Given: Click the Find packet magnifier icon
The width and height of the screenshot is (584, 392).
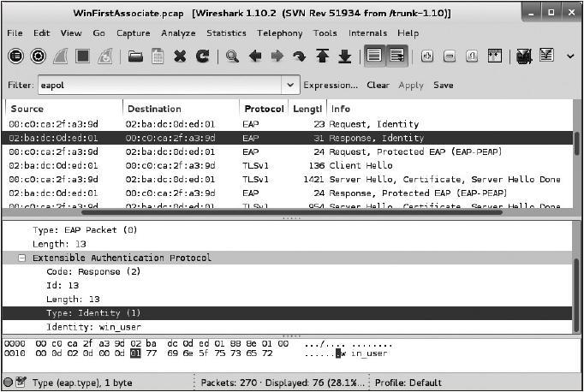Looking at the screenshot, I should 232,56.
